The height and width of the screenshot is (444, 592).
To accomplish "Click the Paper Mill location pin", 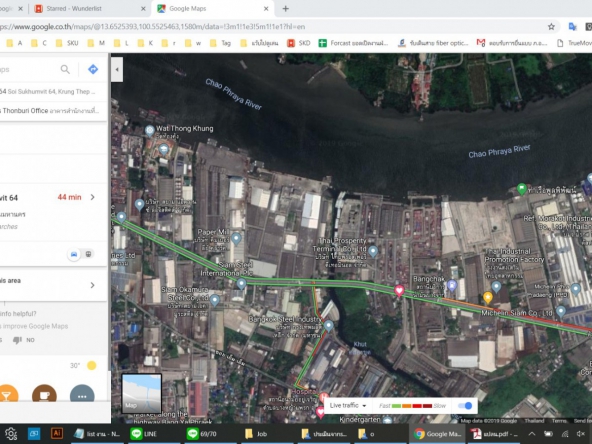I will [x=236, y=239].
